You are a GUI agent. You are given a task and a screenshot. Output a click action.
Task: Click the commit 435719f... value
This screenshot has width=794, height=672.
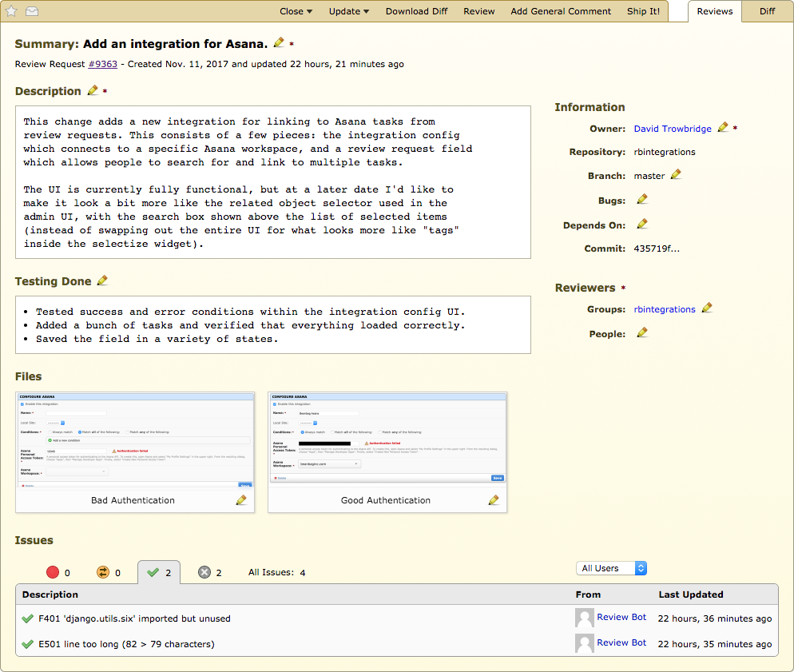[x=657, y=249]
